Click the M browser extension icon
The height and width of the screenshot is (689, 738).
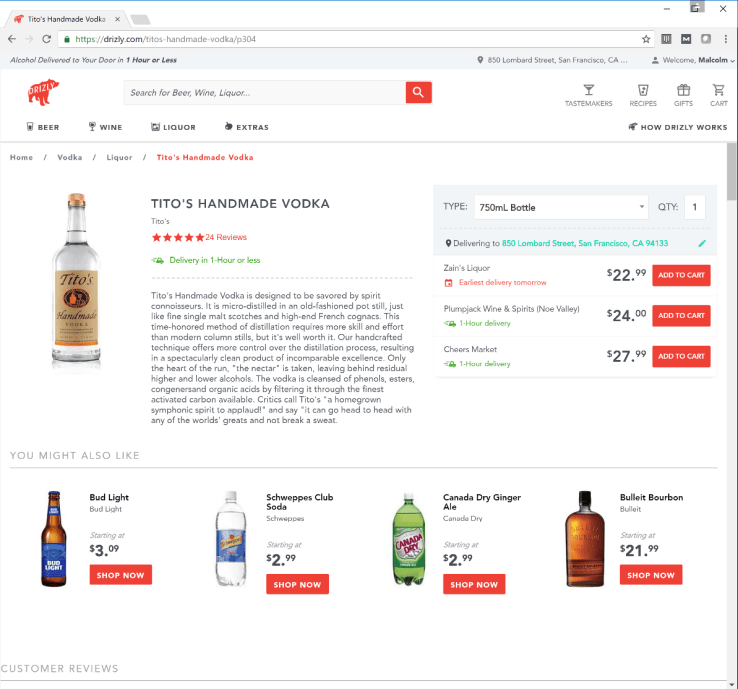click(x=686, y=39)
